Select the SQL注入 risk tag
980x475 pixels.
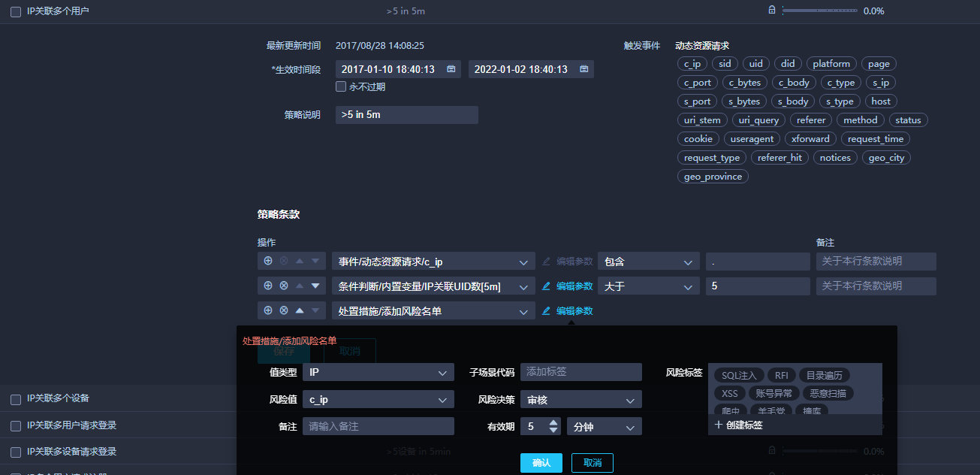click(x=740, y=375)
